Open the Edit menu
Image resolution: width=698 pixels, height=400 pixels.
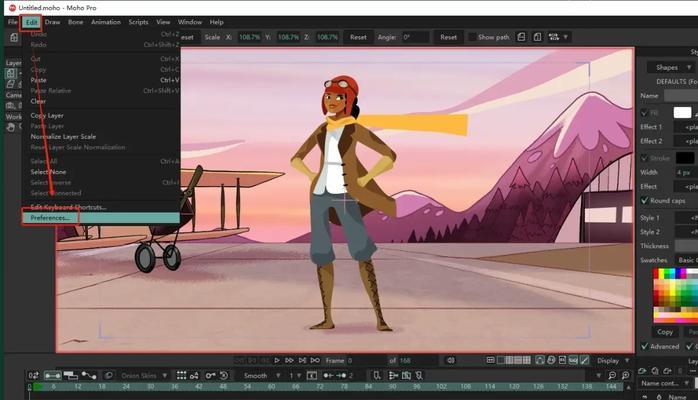(x=31, y=22)
